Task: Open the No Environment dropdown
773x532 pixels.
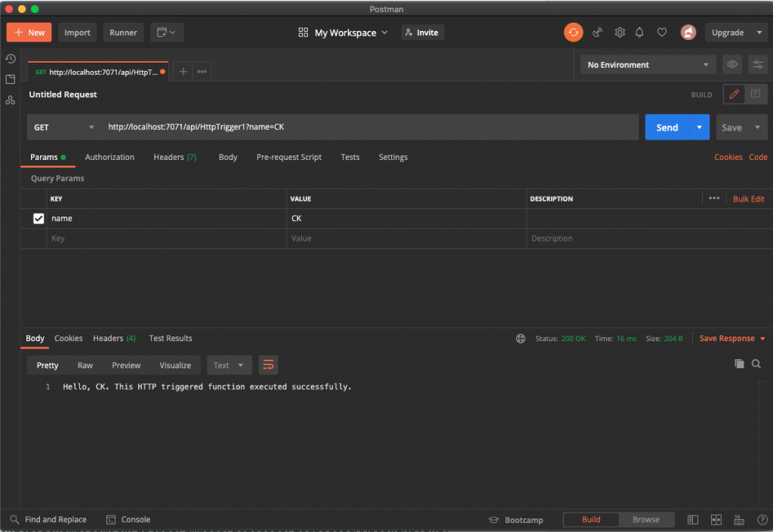Action: pyautogui.click(x=648, y=65)
